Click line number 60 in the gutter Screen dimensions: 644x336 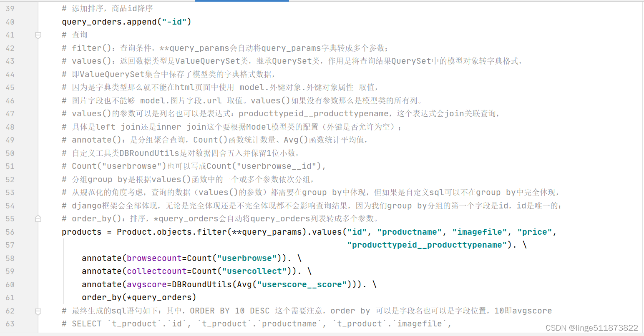[x=10, y=284]
